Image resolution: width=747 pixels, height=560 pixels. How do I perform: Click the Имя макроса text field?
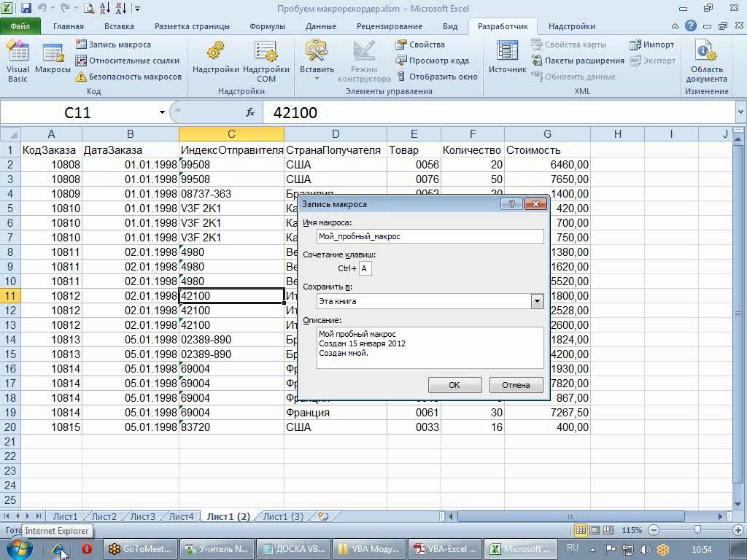(430, 236)
